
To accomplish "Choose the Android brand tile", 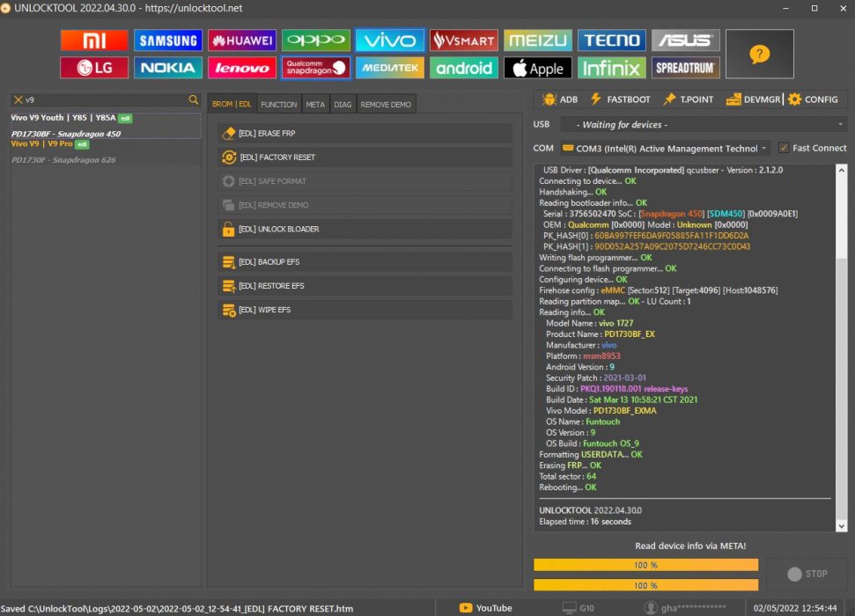I will 464,68.
